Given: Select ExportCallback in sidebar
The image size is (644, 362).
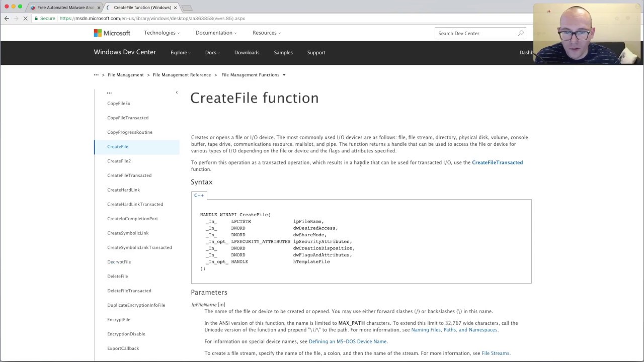Looking at the screenshot, I should (123, 348).
